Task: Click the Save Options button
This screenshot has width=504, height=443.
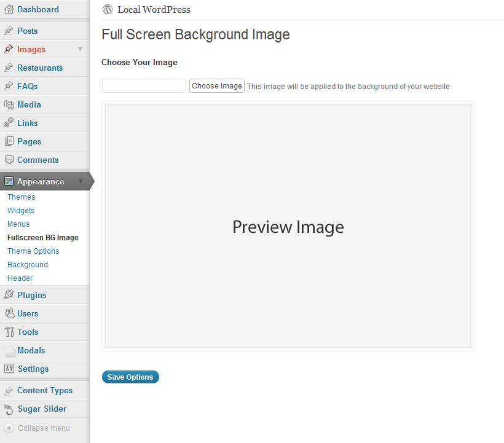Action: click(x=130, y=377)
